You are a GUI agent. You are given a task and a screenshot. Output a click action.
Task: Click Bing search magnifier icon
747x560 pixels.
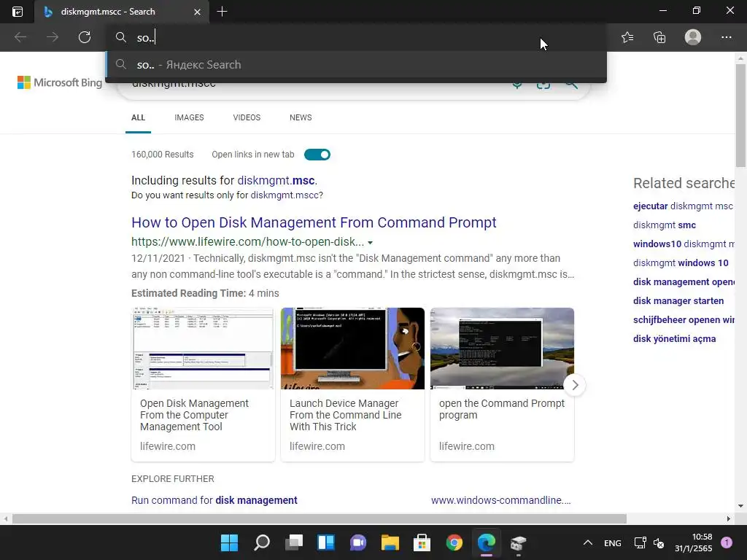pyautogui.click(x=571, y=85)
